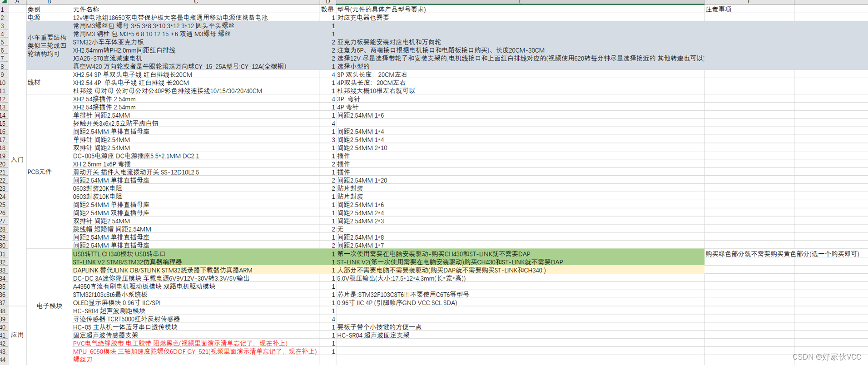Image resolution: width=868 pixels, height=365 pixels.
Task: Select the 入门 level cell
Action: pyautogui.click(x=17, y=160)
